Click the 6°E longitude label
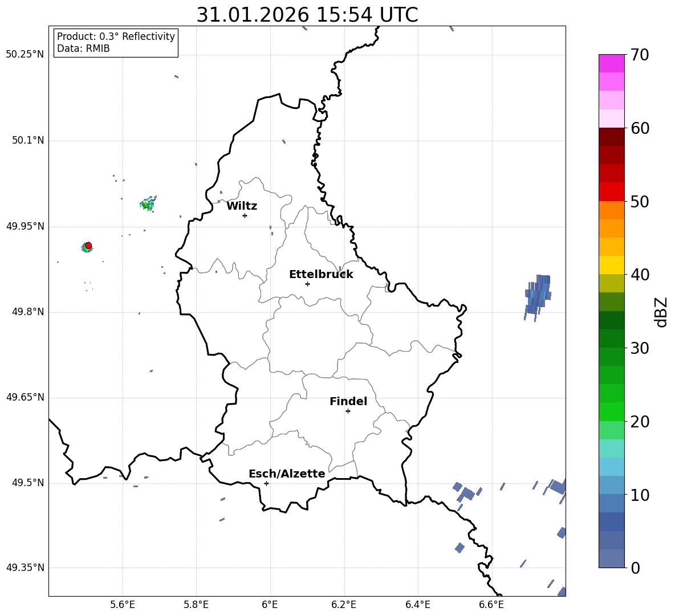The width and height of the screenshot is (675, 616). coord(270,605)
